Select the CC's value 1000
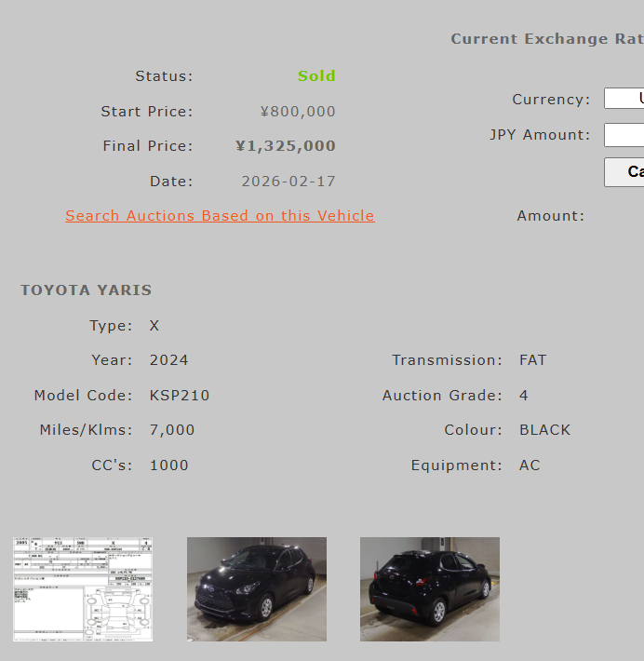Screen dimensions: 644x661 point(169,465)
